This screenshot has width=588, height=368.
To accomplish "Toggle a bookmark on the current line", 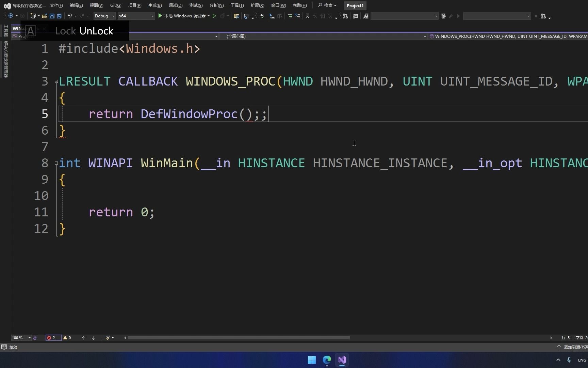I will coord(307,16).
